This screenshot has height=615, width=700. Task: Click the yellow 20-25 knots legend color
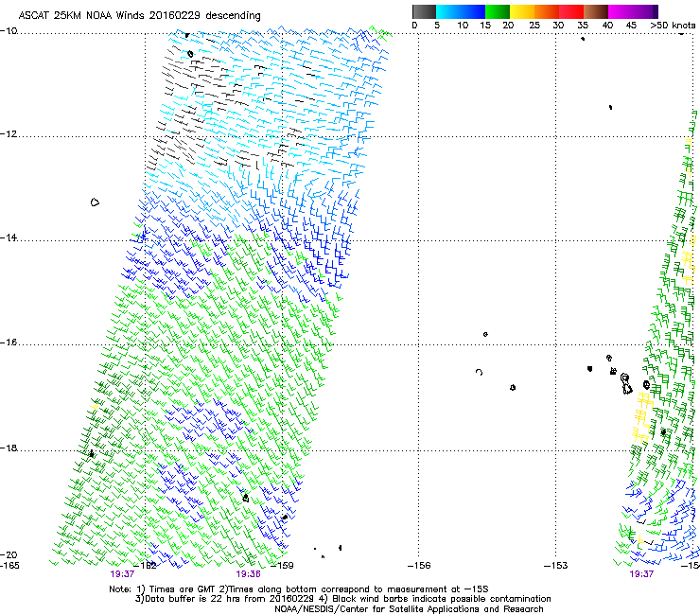point(522,11)
